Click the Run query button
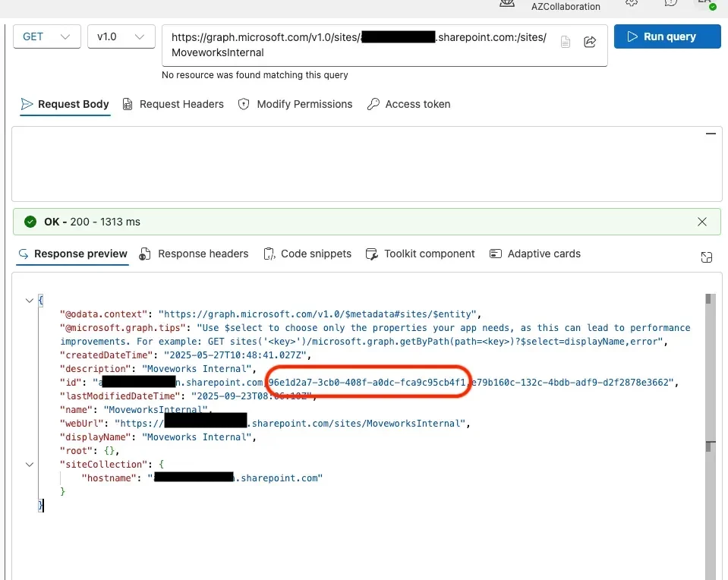 [x=667, y=36]
